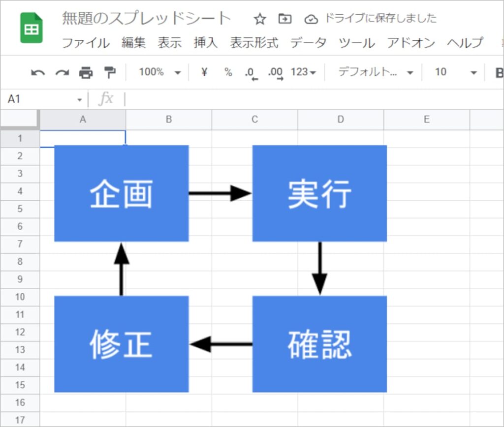Open the font size 10 dropdown
Image resolution: width=504 pixels, height=427 pixels.
pyautogui.click(x=455, y=72)
